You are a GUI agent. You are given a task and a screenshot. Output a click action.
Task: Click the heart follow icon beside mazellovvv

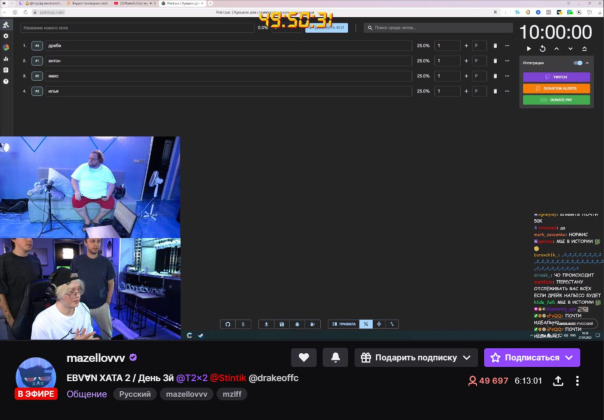(304, 358)
